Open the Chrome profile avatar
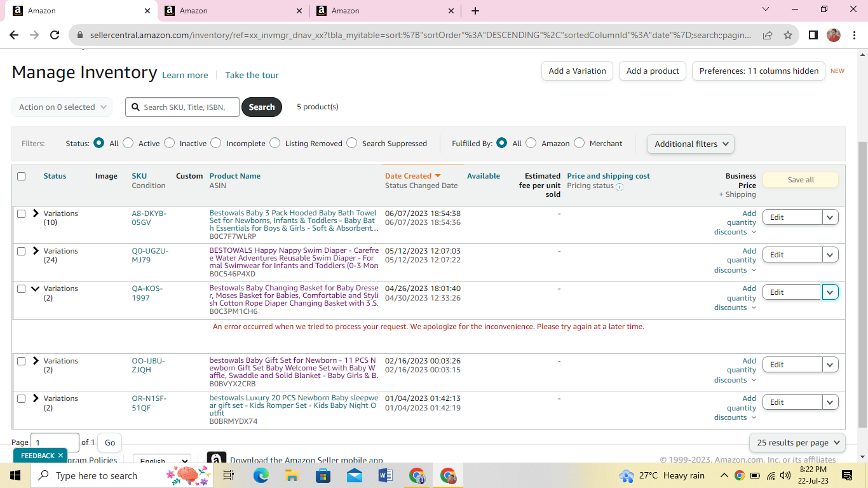The width and height of the screenshot is (868, 488). click(x=834, y=35)
